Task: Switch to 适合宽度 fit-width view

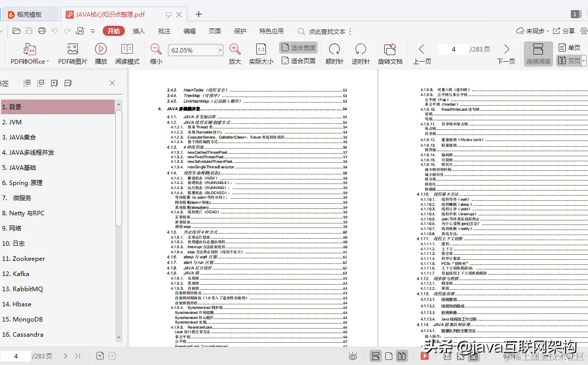Action: (297, 47)
